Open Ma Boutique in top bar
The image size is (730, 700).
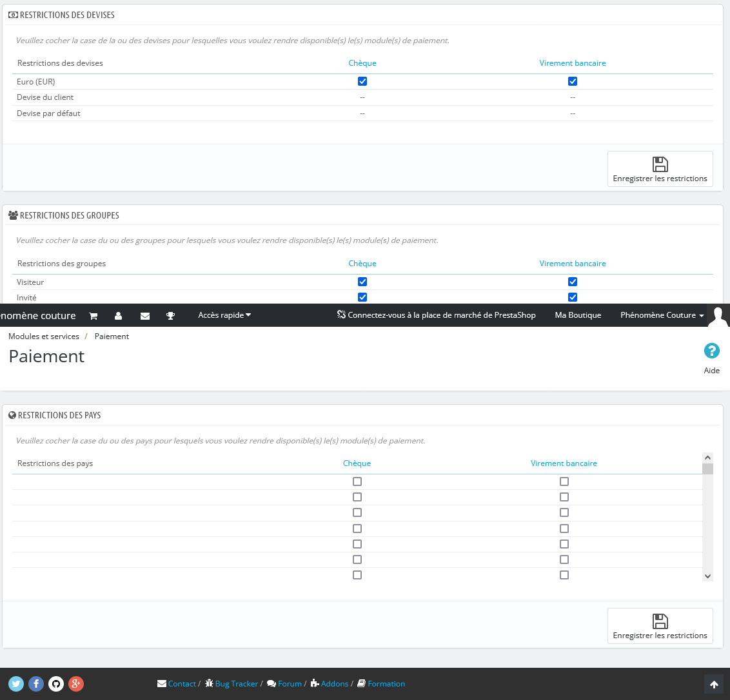[578, 315]
